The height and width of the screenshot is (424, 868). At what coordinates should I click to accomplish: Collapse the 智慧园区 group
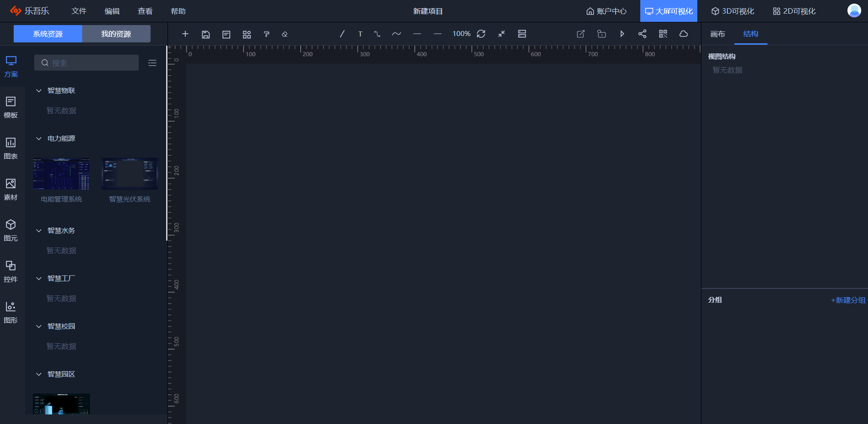pyautogui.click(x=39, y=374)
